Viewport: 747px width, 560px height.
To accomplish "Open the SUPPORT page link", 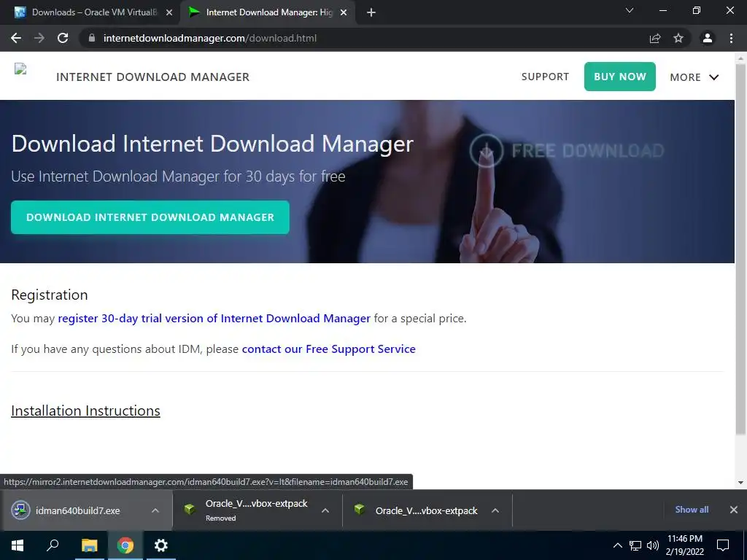I will [545, 77].
